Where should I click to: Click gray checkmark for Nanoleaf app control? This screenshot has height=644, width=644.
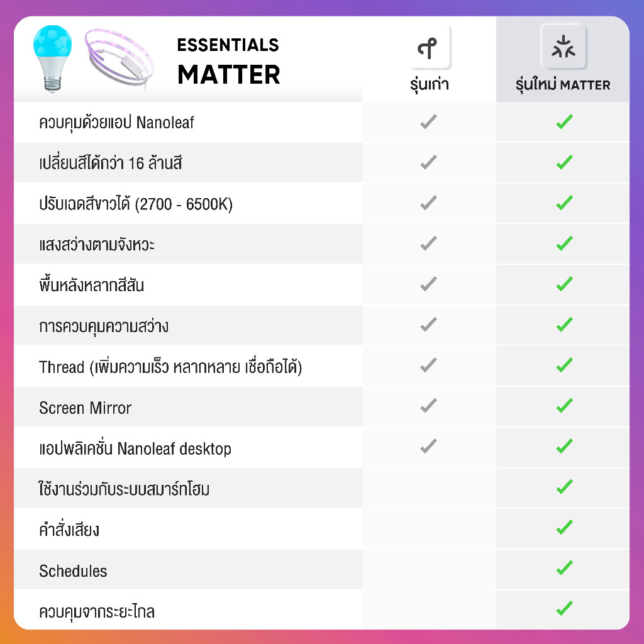(x=428, y=122)
